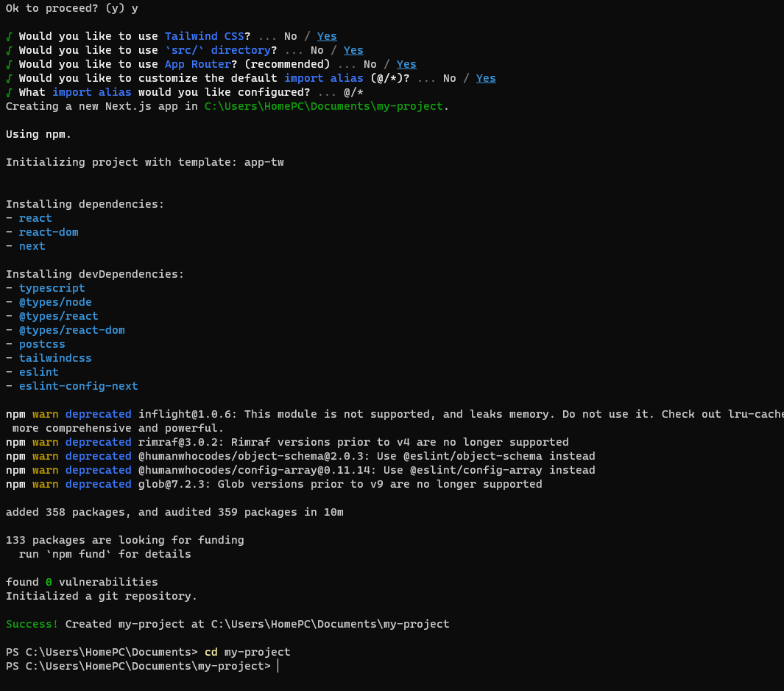Click the react-dom dependency entry
Viewport: 784px width, 691px height.
point(49,231)
